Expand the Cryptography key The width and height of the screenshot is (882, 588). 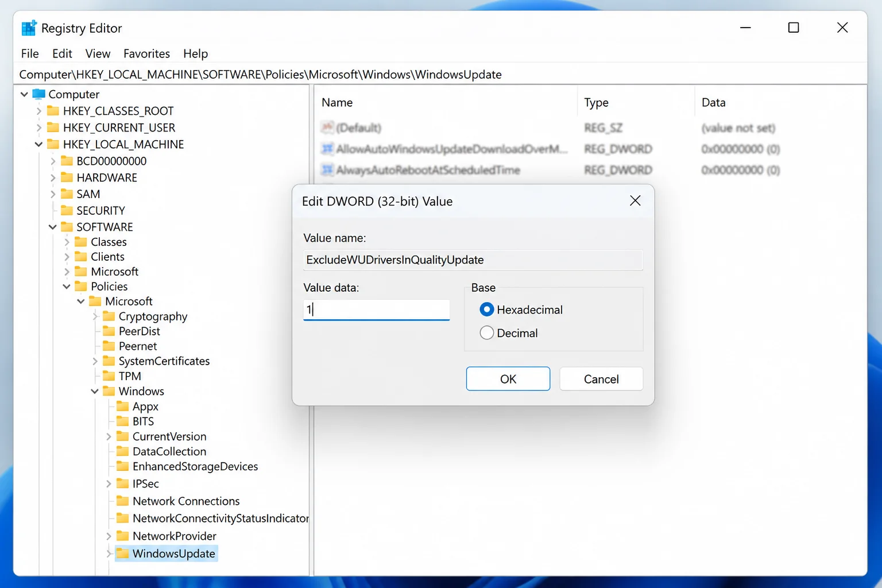click(x=95, y=316)
